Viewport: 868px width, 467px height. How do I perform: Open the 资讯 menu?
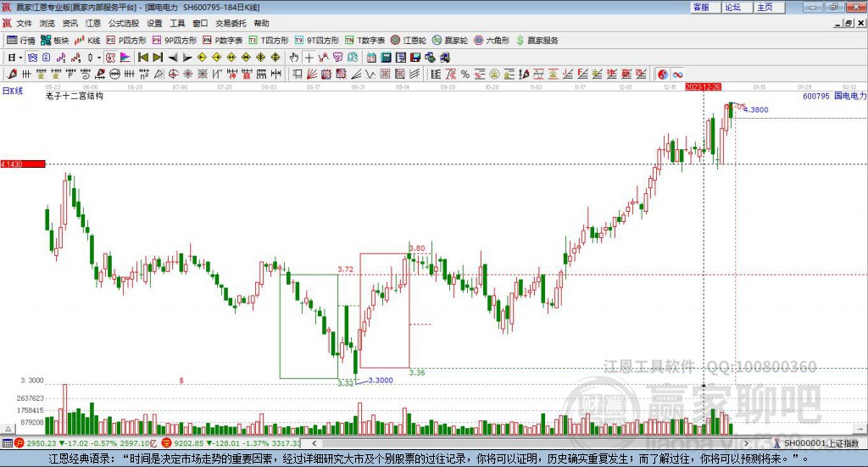coord(70,23)
